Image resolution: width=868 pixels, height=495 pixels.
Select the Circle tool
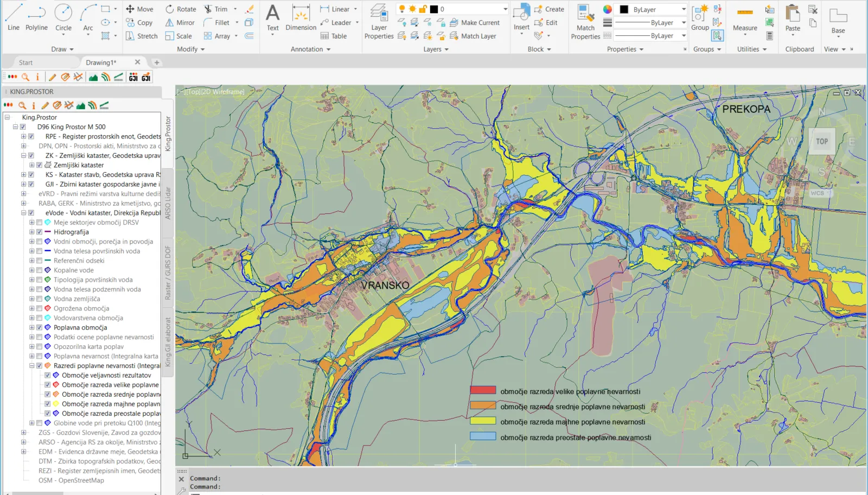[63, 16]
